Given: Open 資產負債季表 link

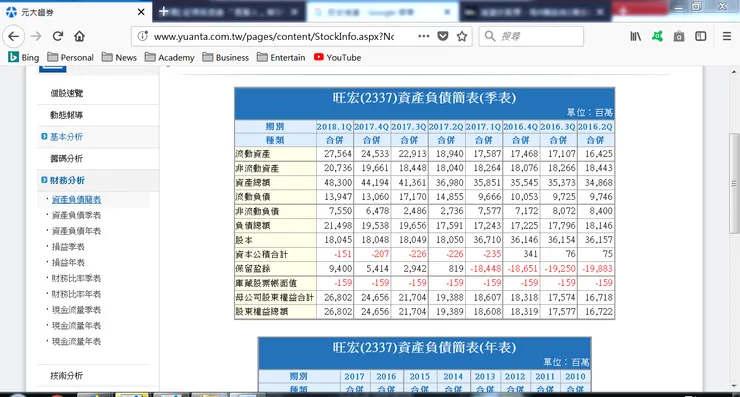Looking at the screenshot, I should pos(76,215).
